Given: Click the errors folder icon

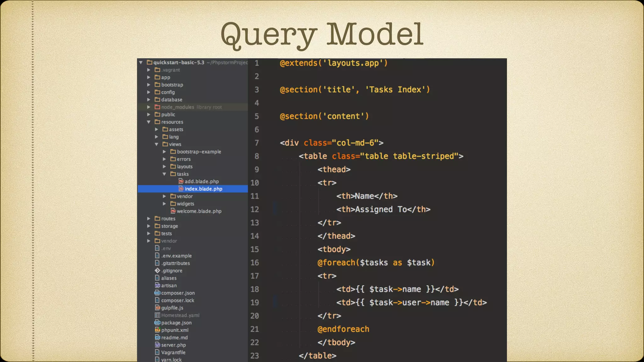Looking at the screenshot, I should click(x=173, y=159).
